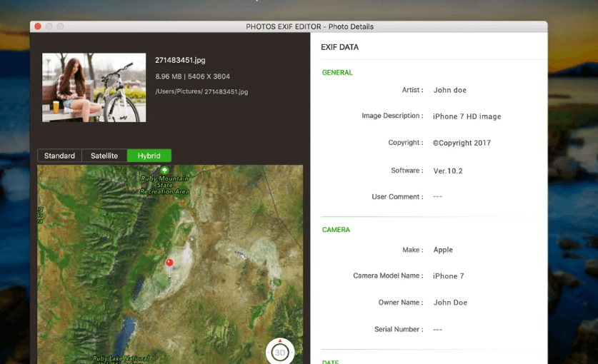Click the Artist field label
Screen dimensions: 598x364
(413, 90)
